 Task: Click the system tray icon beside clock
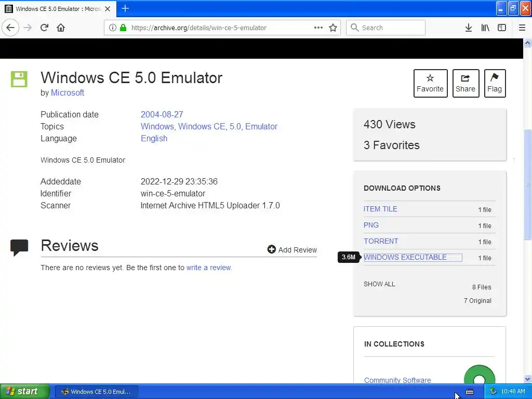[493, 392]
